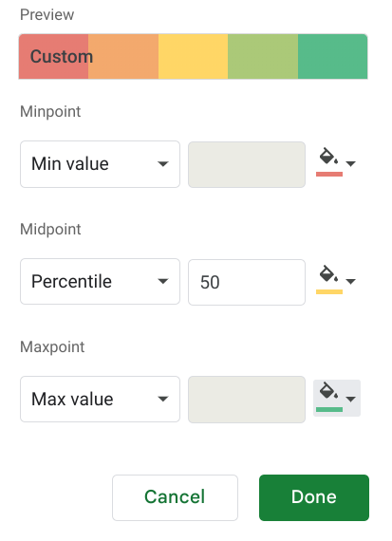Expand the arrow beside the Minpoint color bucket

pyautogui.click(x=350, y=163)
